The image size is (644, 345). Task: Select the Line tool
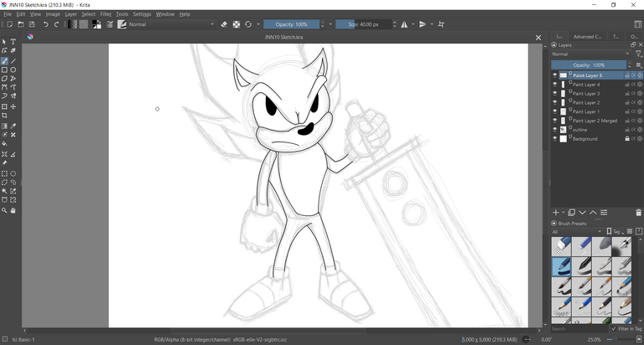13,61
